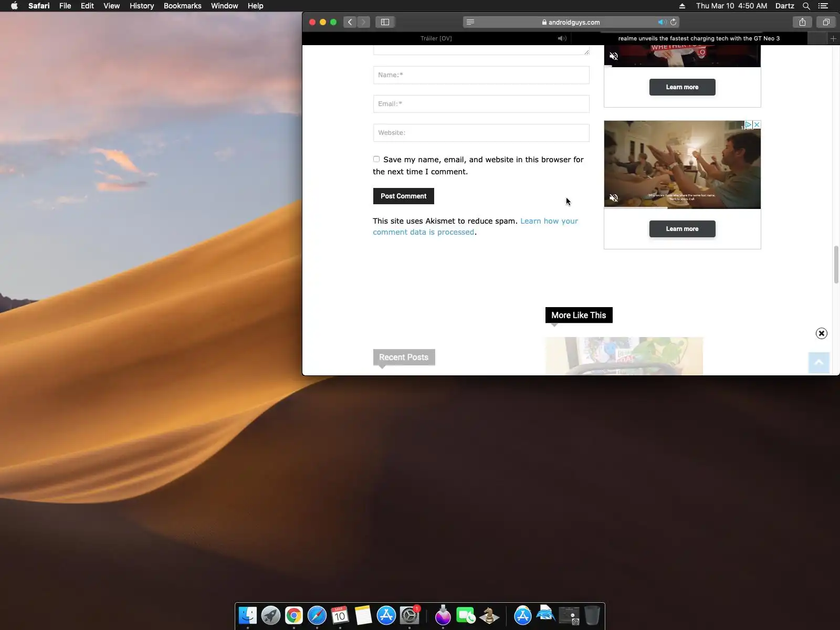Viewport: 840px width, 630px height.
Task: Open Calendar from the Dock
Action: [340, 615]
